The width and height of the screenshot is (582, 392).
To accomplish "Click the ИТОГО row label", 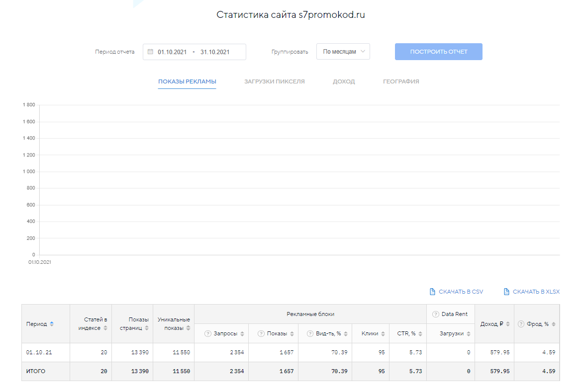I will click(36, 371).
